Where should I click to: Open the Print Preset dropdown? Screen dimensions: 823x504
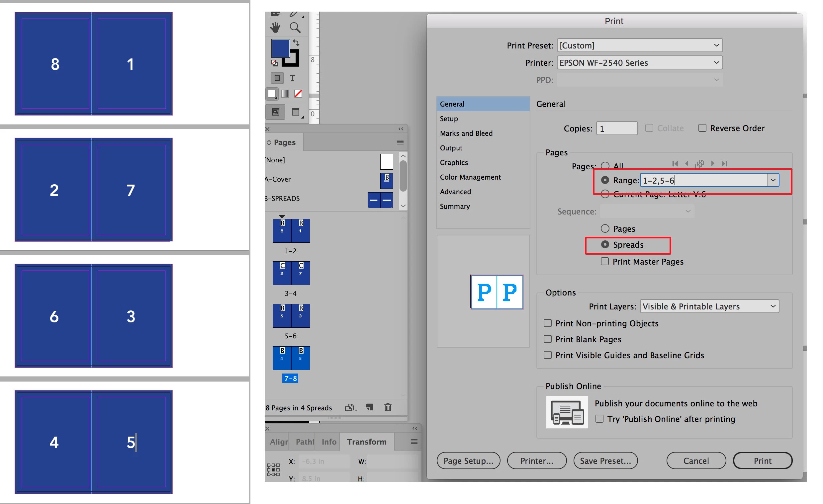[640, 45]
